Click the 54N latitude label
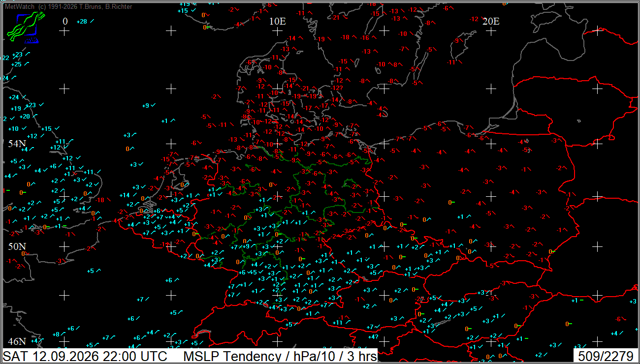This screenshot has height=364, width=640. click(17, 144)
